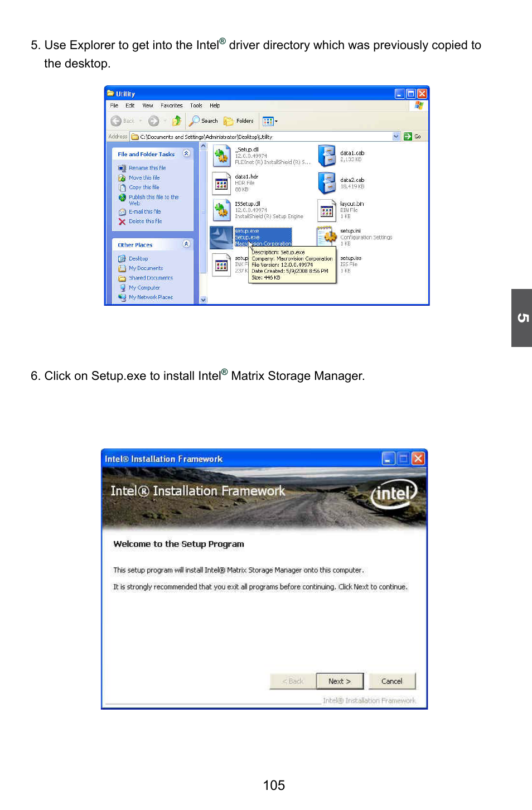Open the Favorites menu
The height and width of the screenshot is (810, 532).
pyautogui.click(x=172, y=105)
